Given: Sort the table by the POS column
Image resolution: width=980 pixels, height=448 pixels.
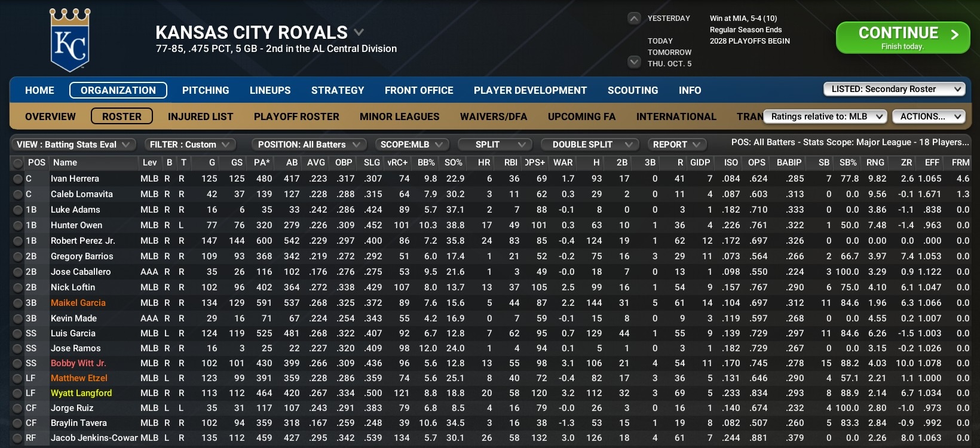Looking at the screenshot, I should (x=36, y=162).
